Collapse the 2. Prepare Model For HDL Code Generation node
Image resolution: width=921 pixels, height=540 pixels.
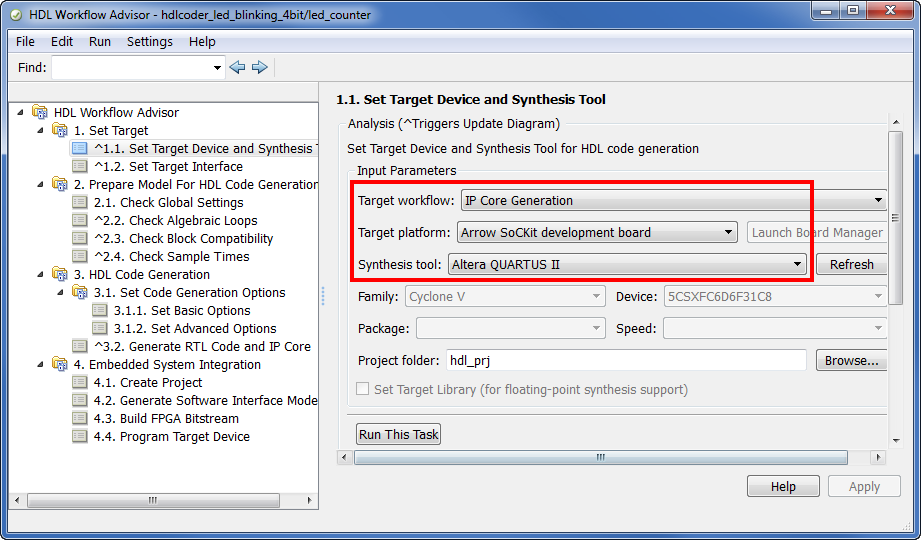pos(40,184)
